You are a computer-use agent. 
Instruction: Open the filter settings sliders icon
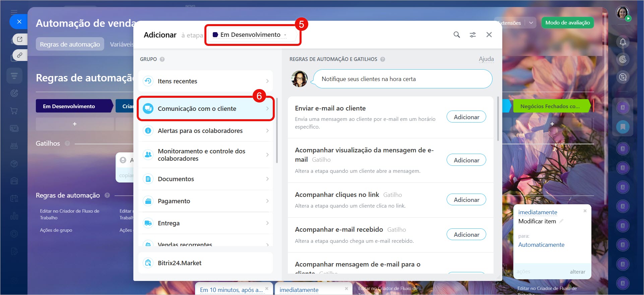click(x=472, y=35)
